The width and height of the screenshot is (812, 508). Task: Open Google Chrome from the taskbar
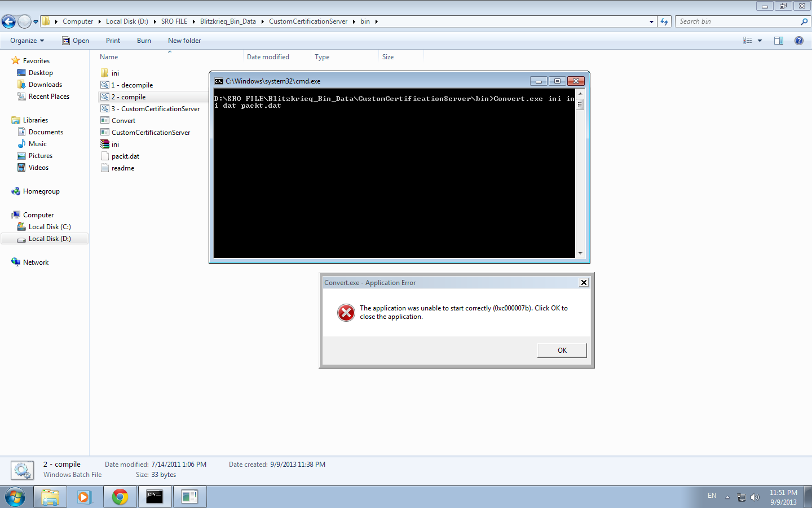coord(120,497)
